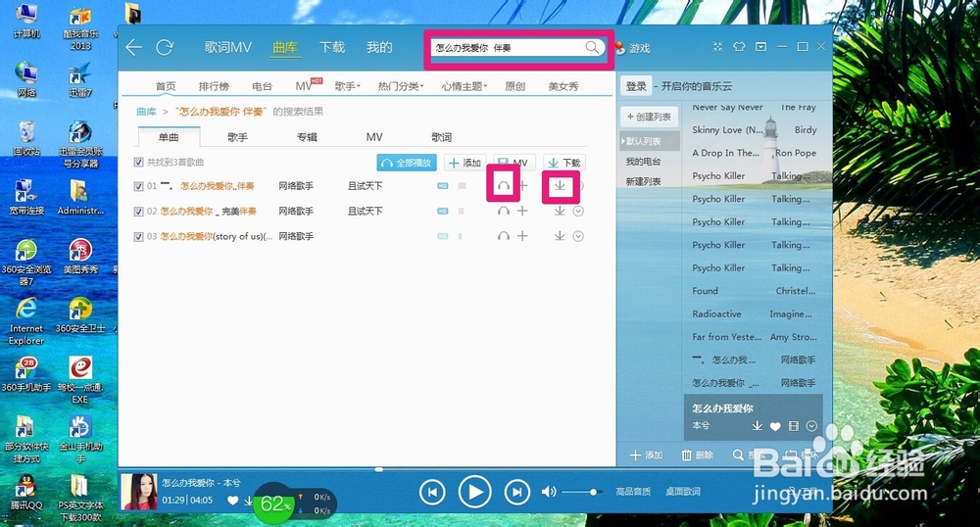Toggle the select-all checkbox 共找到3首歌曲
This screenshot has height=527, width=980.
tap(139, 163)
